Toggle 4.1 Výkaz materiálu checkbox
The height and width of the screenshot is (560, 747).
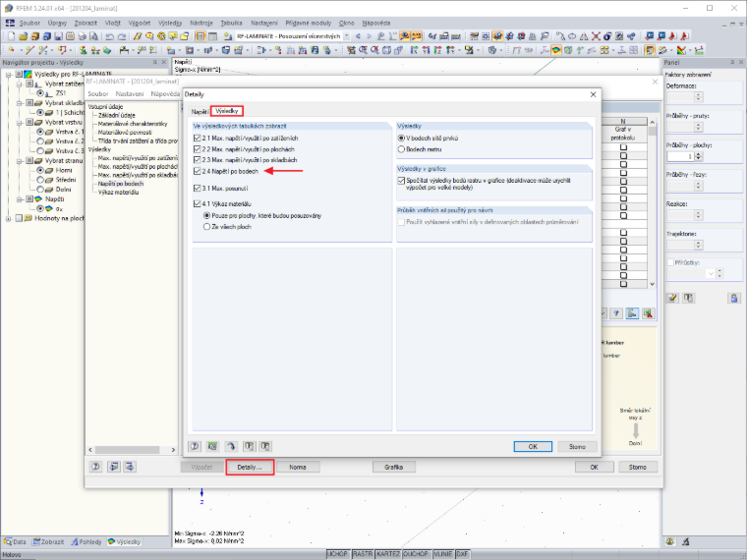(x=198, y=203)
